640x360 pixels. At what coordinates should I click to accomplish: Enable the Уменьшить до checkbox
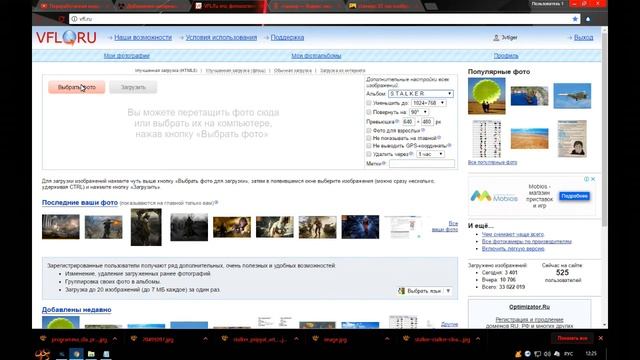pos(369,103)
